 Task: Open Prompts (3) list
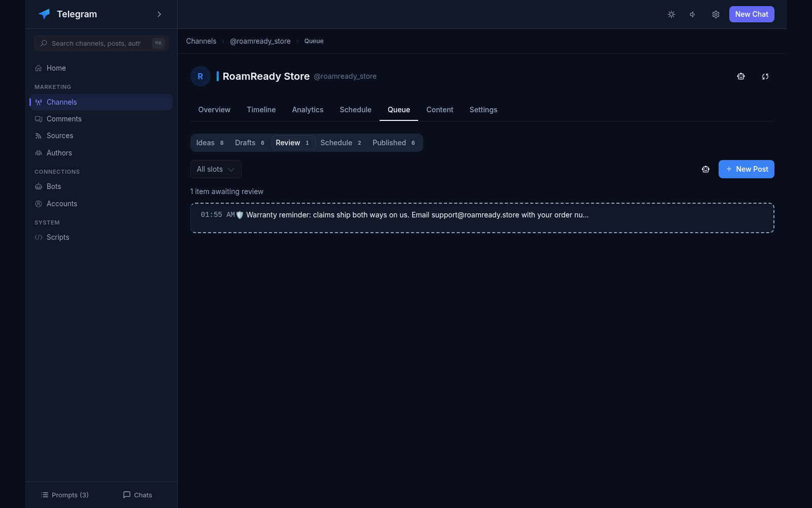click(x=65, y=495)
